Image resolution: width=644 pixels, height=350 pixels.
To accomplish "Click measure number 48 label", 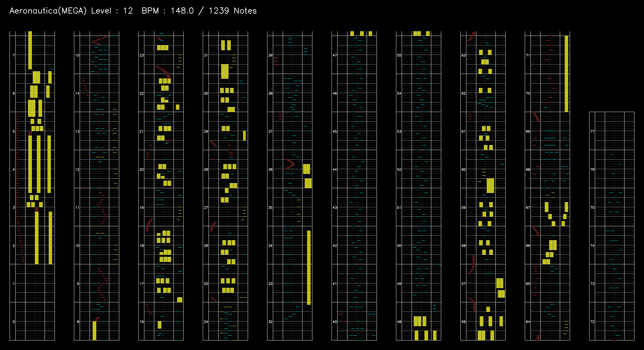I will pos(399,322).
